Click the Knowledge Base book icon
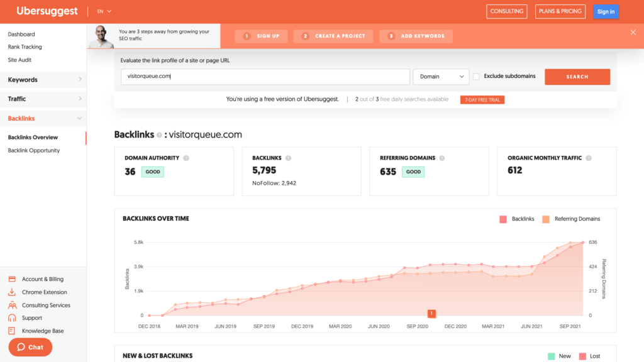This screenshot has height=362, width=644. tap(11, 331)
